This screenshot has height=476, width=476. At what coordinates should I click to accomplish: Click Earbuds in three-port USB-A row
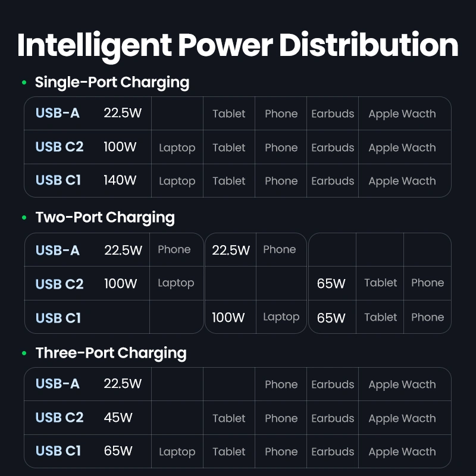point(333,384)
